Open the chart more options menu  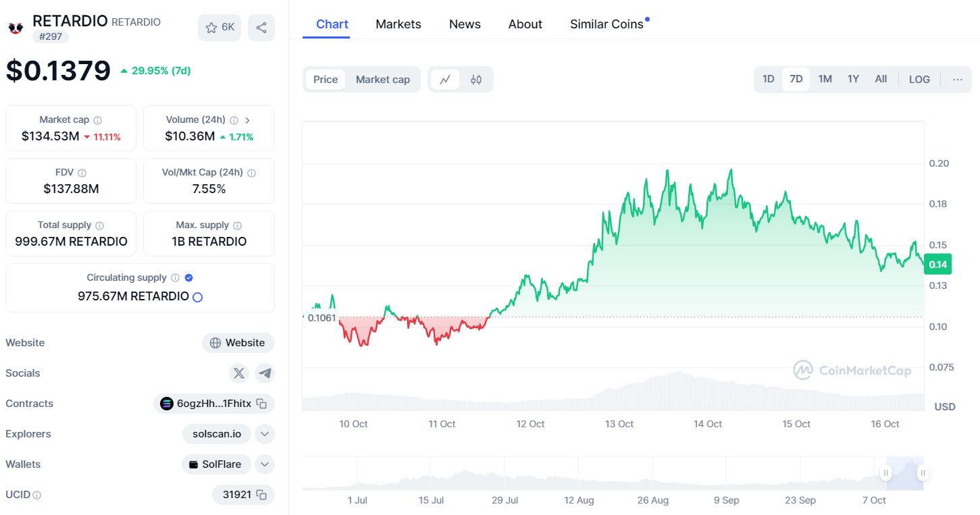[958, 79]
